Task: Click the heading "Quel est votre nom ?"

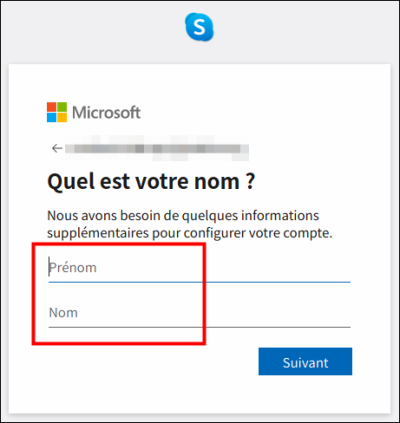Action: click(151, 182)
